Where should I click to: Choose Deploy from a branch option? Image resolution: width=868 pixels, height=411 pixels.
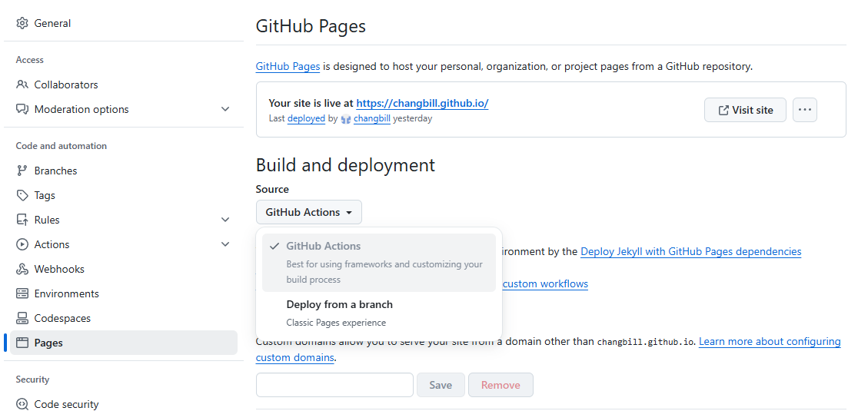378,313
